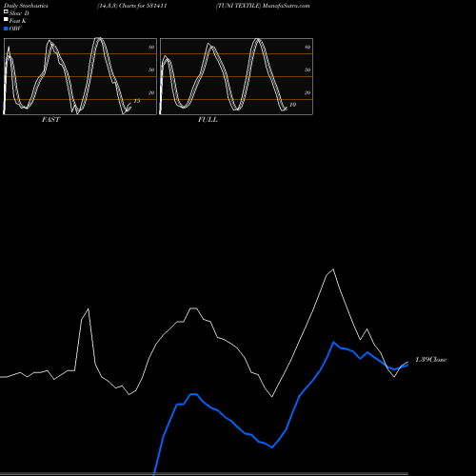Click the OBV legend label

[x=15, y=29]
